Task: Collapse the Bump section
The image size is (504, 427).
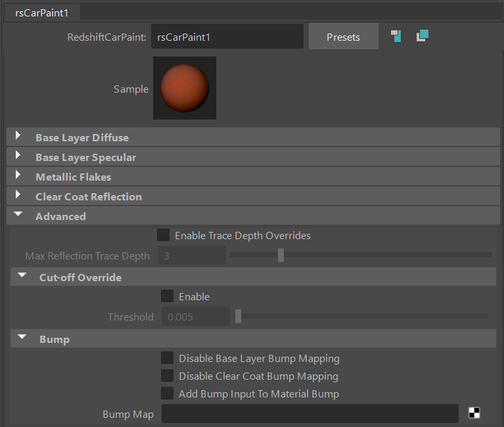Action: coord(253,339)
